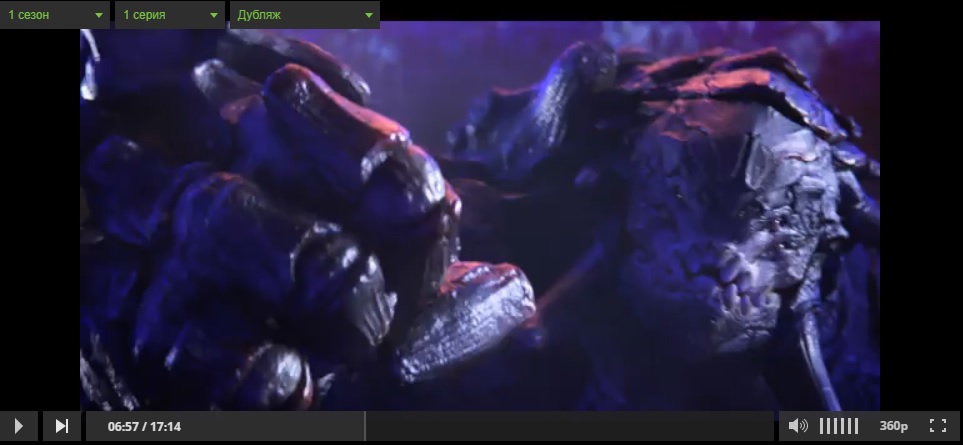Expand the '1 серия' episode dropdown

pyautogui.click(x=170, y=16)
